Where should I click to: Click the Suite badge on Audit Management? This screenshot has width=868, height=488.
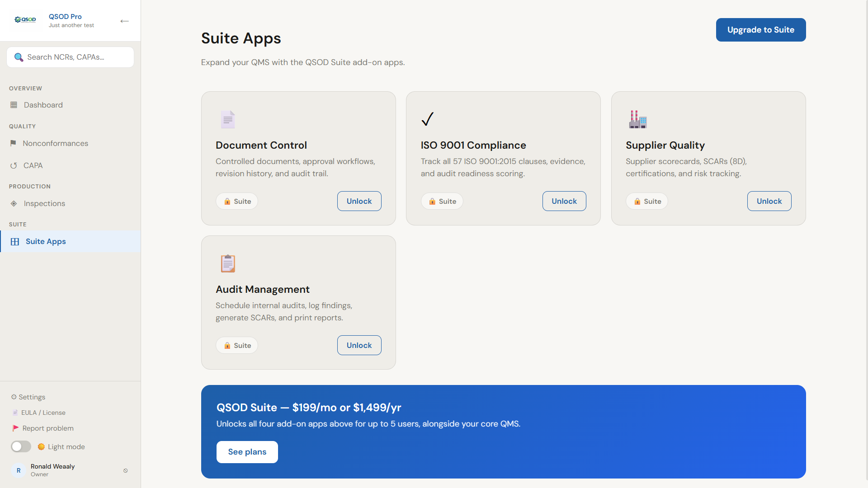[x=237, y=346]
